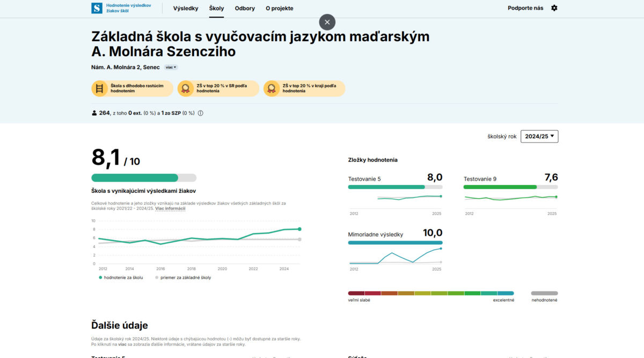644x358 pixels.
Task: Toggle the 'hodnotenie za školu' legend series
Action: pos(121,278)
